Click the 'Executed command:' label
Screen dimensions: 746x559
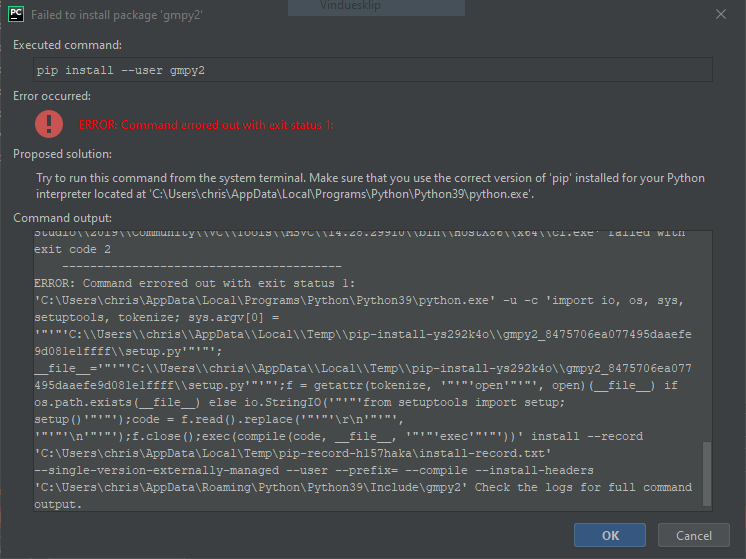[x=68, y=45]
